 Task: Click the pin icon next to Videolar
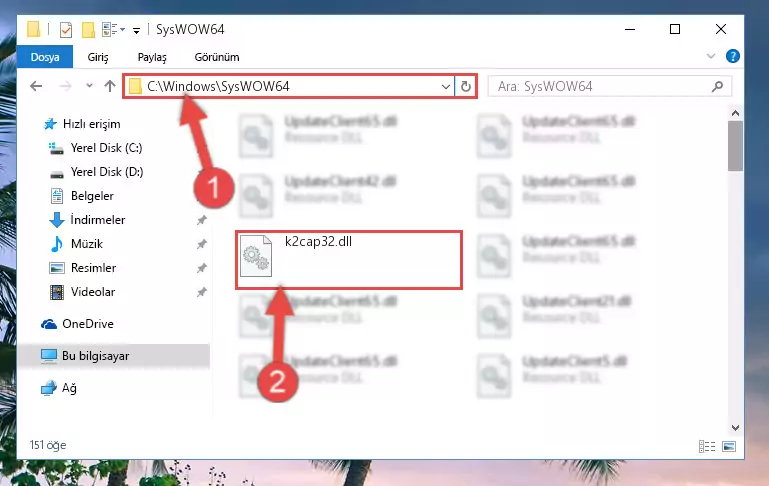coord(202,292)
